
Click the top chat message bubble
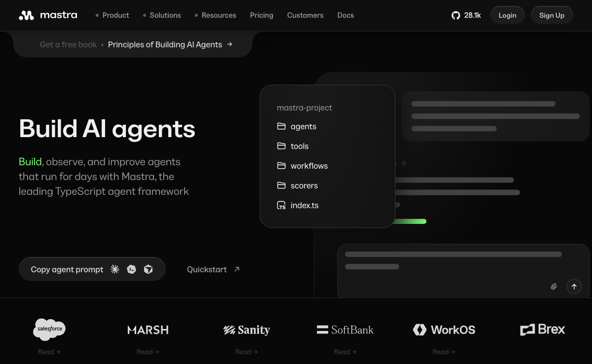(x=496, y=116)
